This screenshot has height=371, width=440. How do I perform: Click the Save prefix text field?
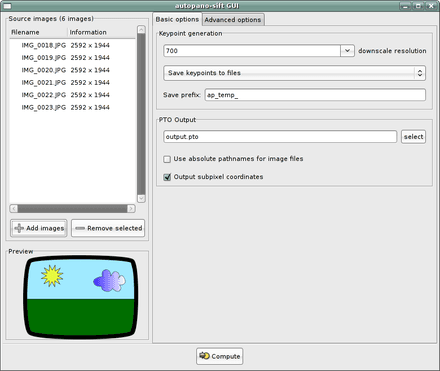pos(315,95)
